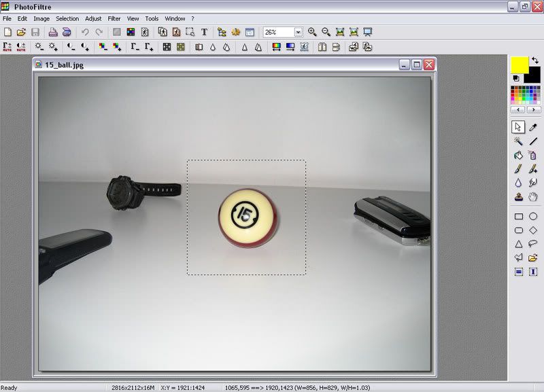Select the Pipette eyedropper tool
544x392 pixels.
[533, 127]
